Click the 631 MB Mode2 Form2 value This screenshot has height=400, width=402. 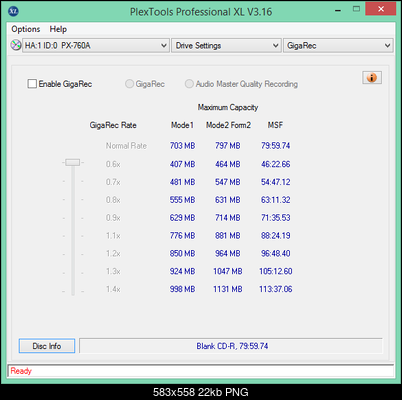(228, 200)
